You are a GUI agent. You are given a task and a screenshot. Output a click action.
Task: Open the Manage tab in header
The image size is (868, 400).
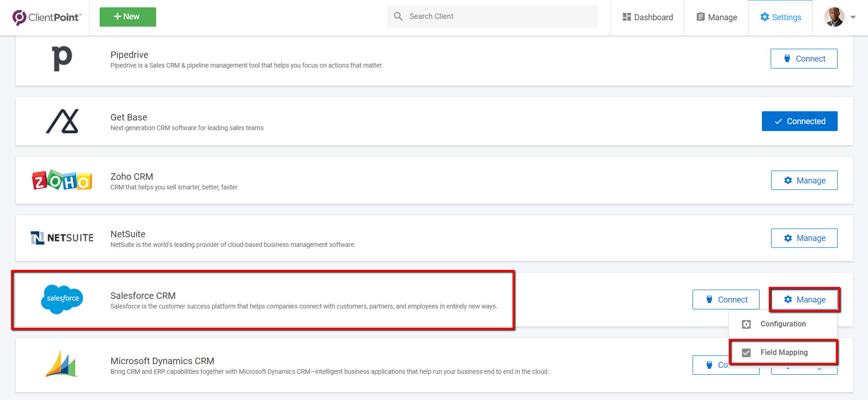point(716,17)
